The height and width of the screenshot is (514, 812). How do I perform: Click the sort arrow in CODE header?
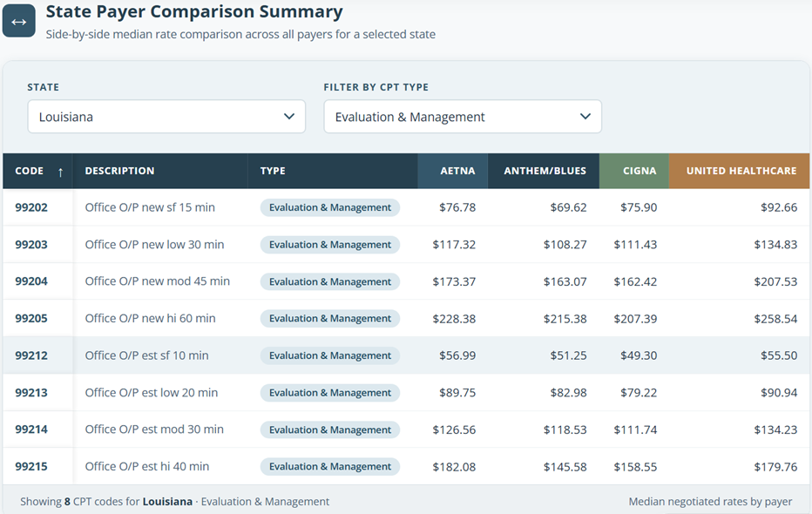point(61,172)
